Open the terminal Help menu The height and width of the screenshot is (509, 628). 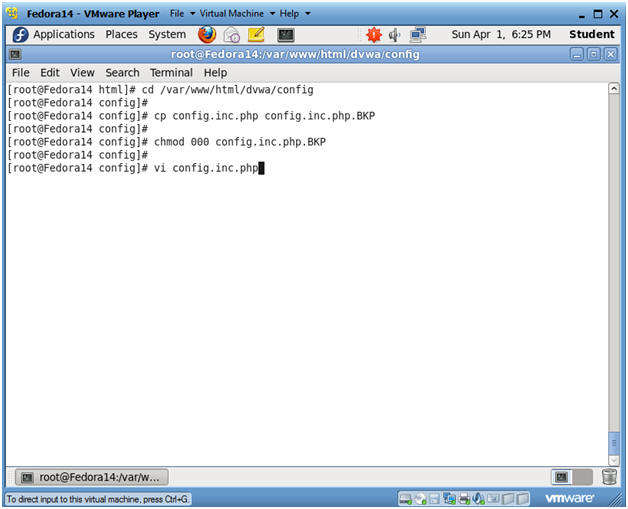pyautogui.click(x=215, y=73)
